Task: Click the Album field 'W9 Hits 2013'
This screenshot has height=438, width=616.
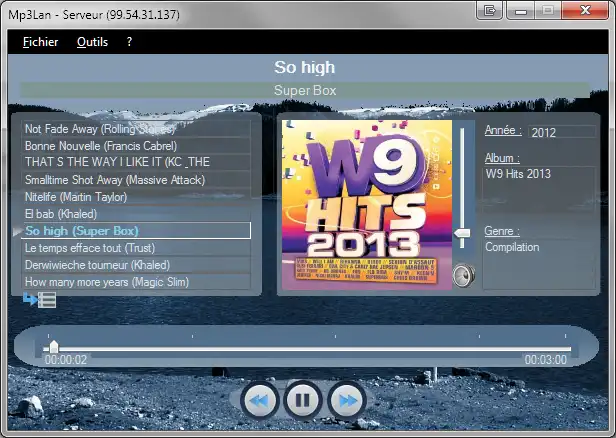Action: point(539,191)
